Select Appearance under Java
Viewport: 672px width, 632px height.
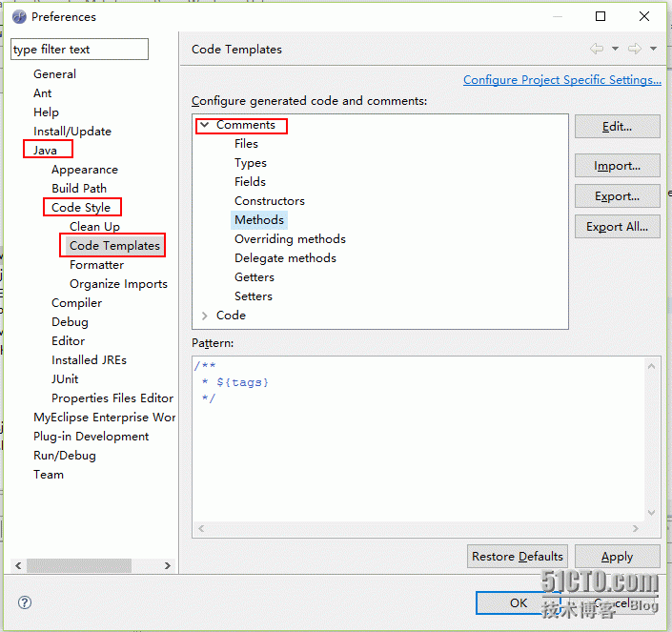(x=85, y=170)
